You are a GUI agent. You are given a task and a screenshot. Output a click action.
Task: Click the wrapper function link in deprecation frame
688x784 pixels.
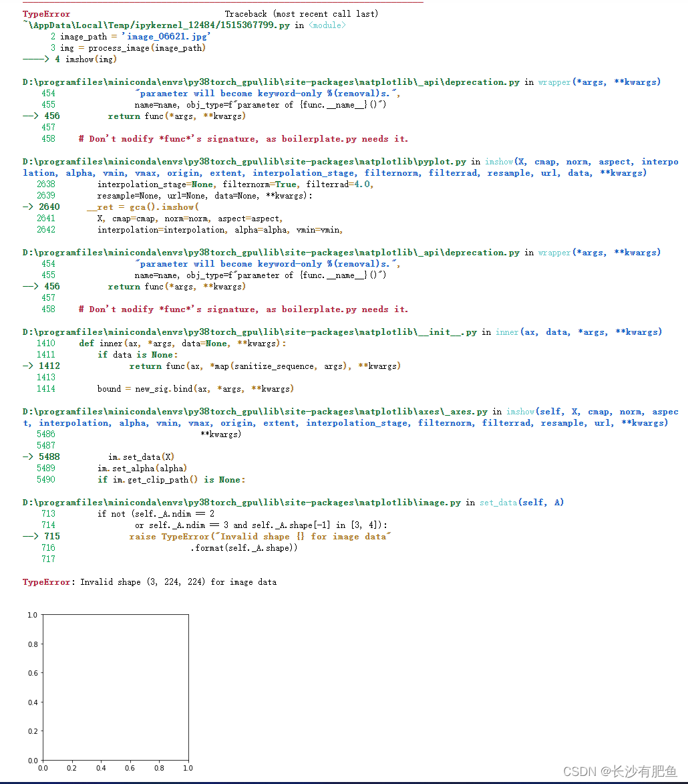[x=555, y=82]
